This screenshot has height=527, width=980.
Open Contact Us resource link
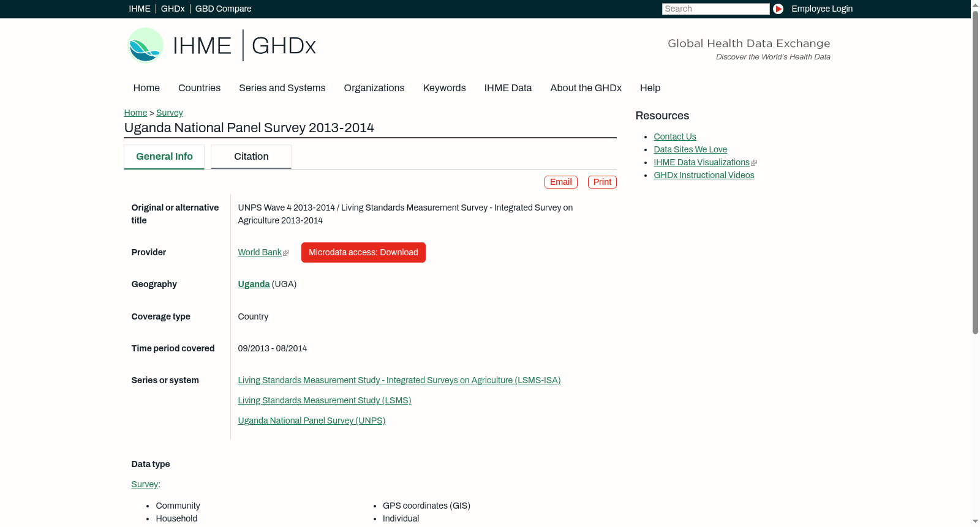pos(675,136)
